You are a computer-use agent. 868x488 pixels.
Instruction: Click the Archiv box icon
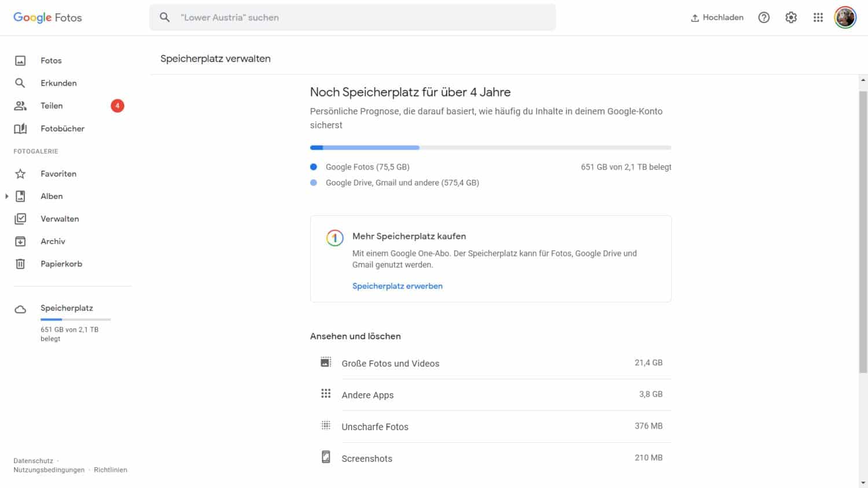click(20, 242)
